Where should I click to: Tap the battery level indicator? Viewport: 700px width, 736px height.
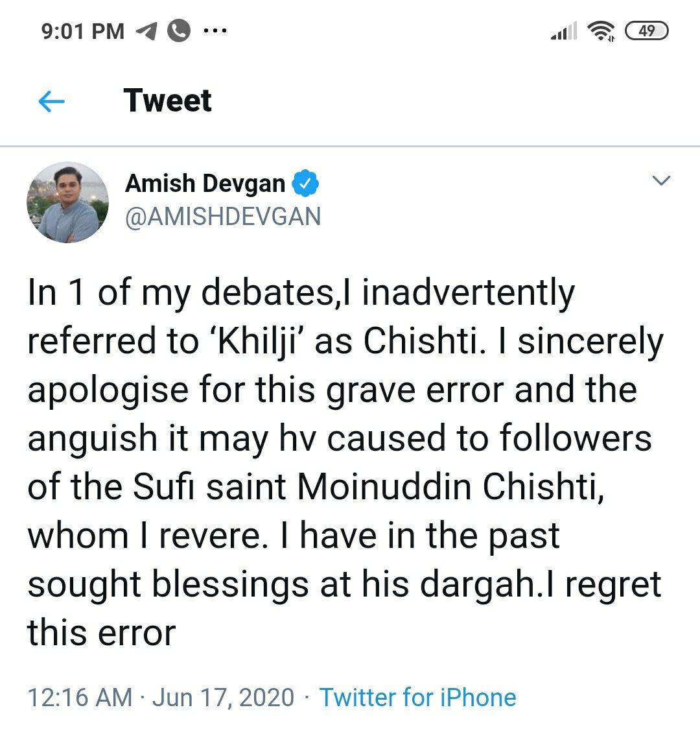point(646,30)
